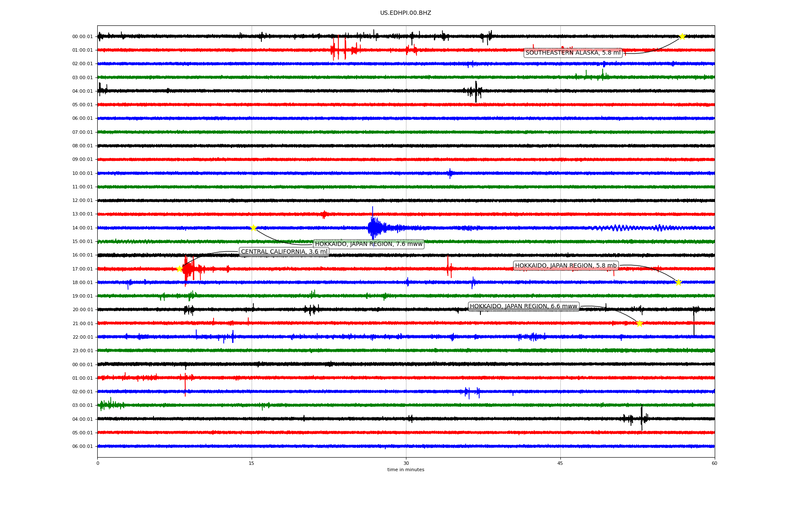
Task: Click the star for Hokkaido 5.8 mb event
Action: coord(678,282)
